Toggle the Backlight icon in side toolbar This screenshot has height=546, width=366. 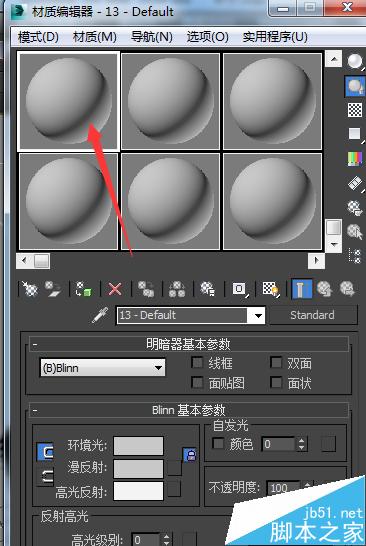(355, 85)
